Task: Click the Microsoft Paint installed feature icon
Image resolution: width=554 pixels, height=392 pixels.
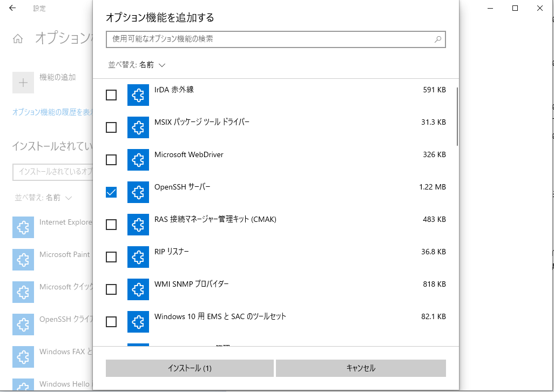Action: (23, 260)
